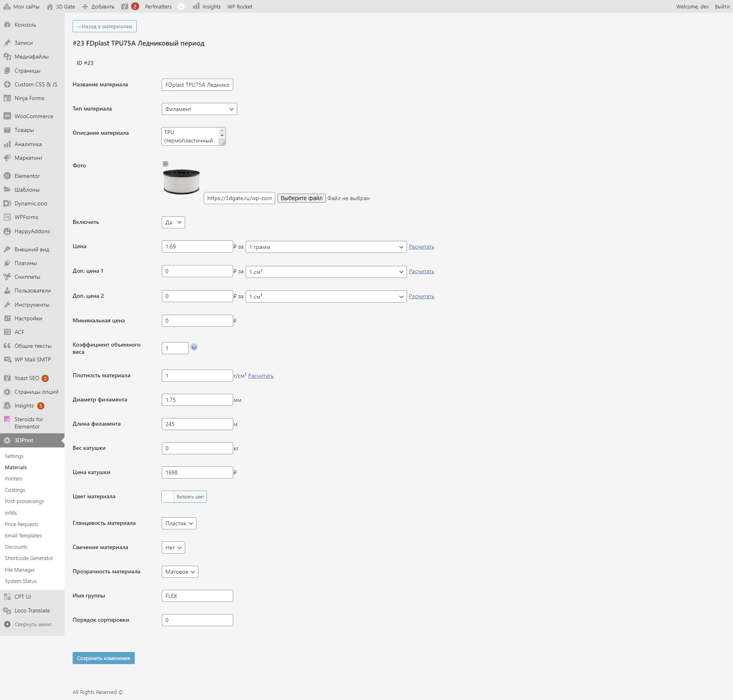Click the Выбрать цвет color picker button
This screenshot has width=733, height=700.
click(x=190, y=497)
